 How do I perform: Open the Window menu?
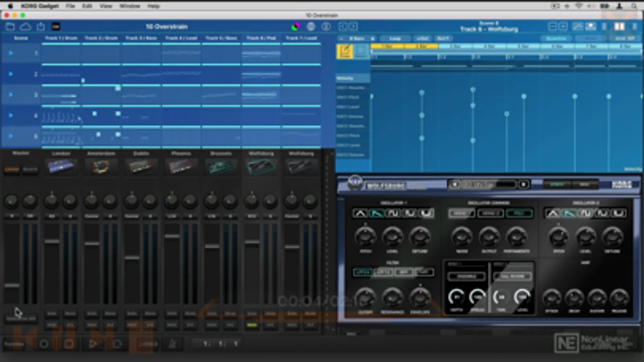click(x=129, y=6)
